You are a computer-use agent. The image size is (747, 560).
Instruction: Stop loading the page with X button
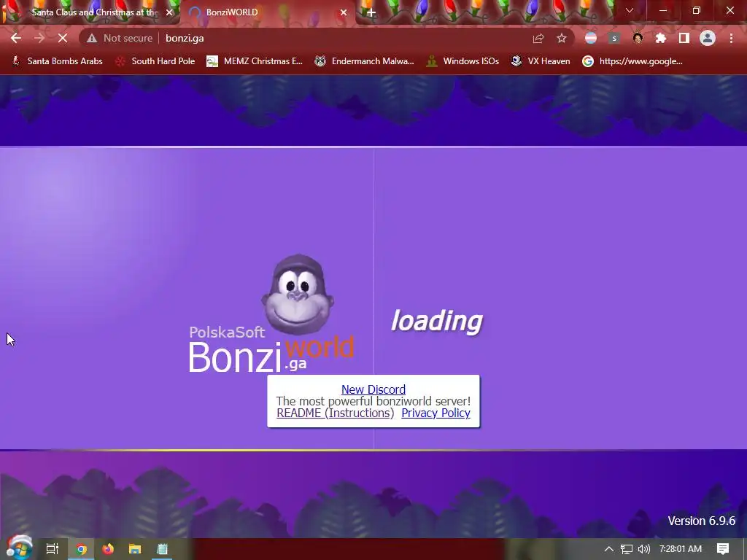63,38
